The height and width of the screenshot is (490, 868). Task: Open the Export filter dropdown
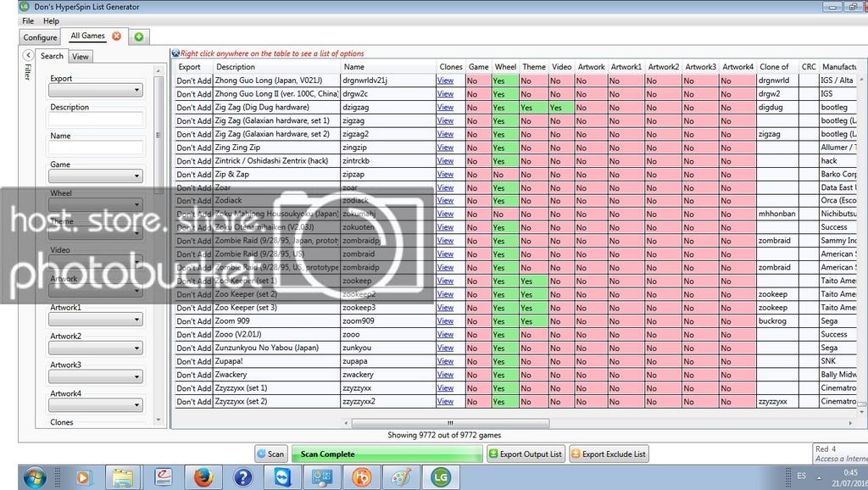[x=95, y=91]
